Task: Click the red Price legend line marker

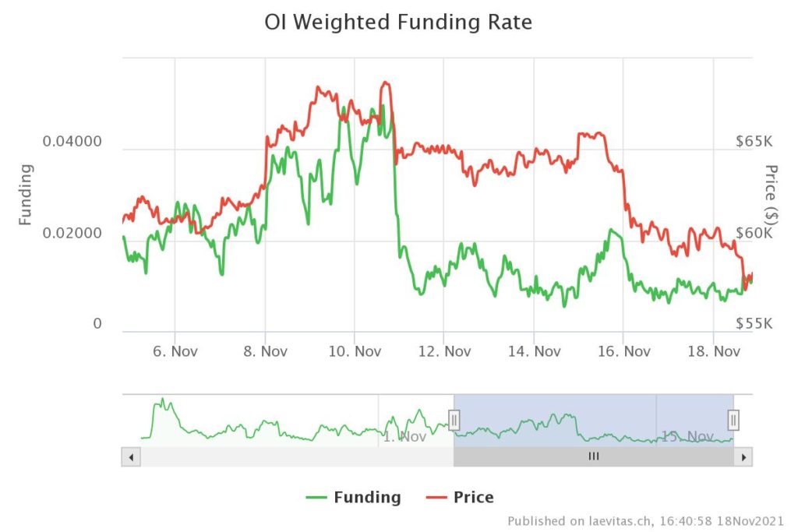Action: click(436, 497)
